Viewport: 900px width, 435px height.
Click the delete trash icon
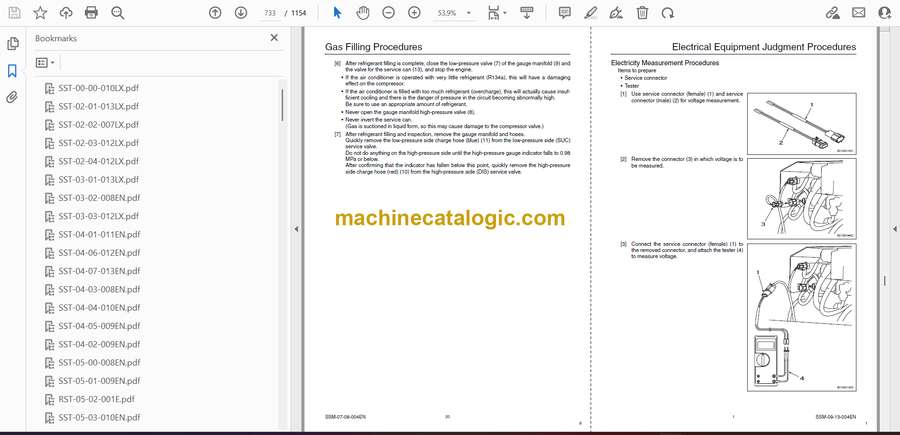click(642, 13)
